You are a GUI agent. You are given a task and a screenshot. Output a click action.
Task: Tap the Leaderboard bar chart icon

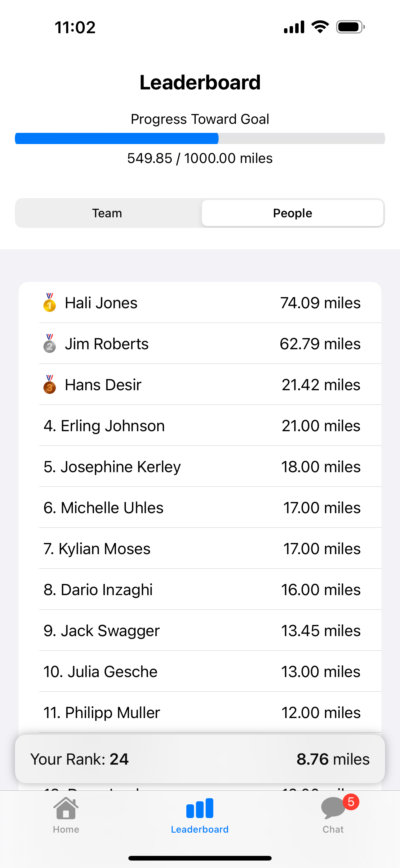coord(200,808)
